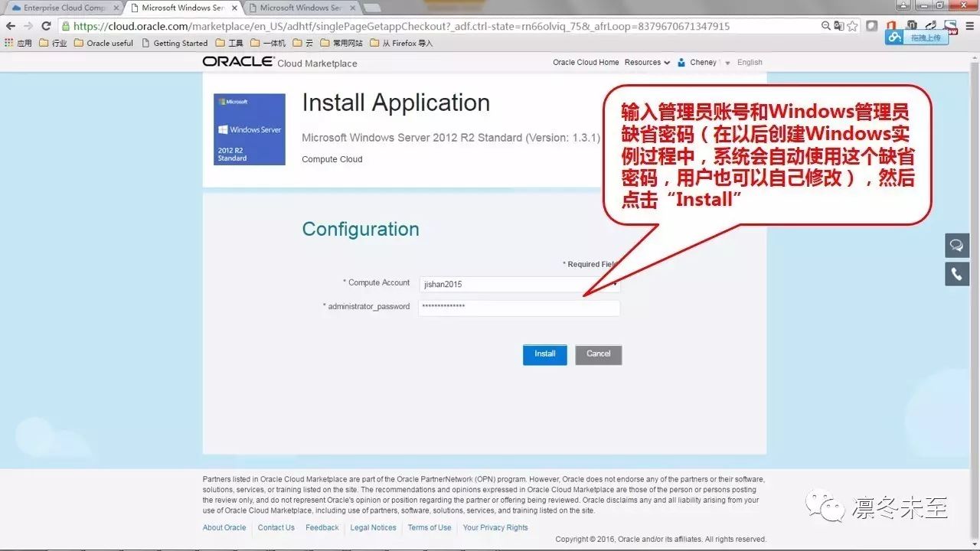The image size is (980, 551).
Task: Expand the Resources menu
Action: (x=647, y=63)
